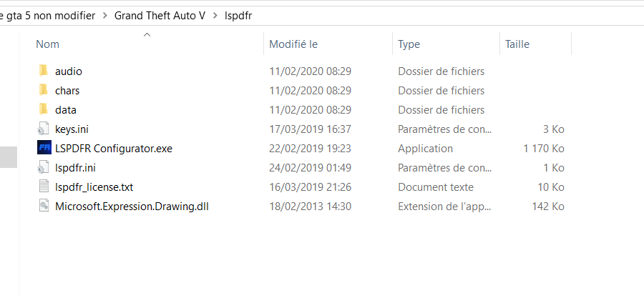
Task: Sort files by Taille column
Action: tap(517, 44)
